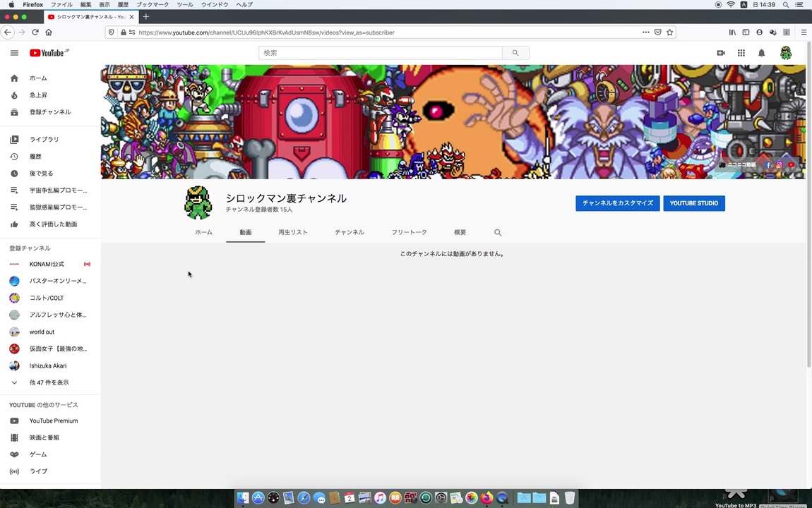The image size is (812, 508).
Task: Switch to the 再生リスト tab
Action: click(293, 233)
